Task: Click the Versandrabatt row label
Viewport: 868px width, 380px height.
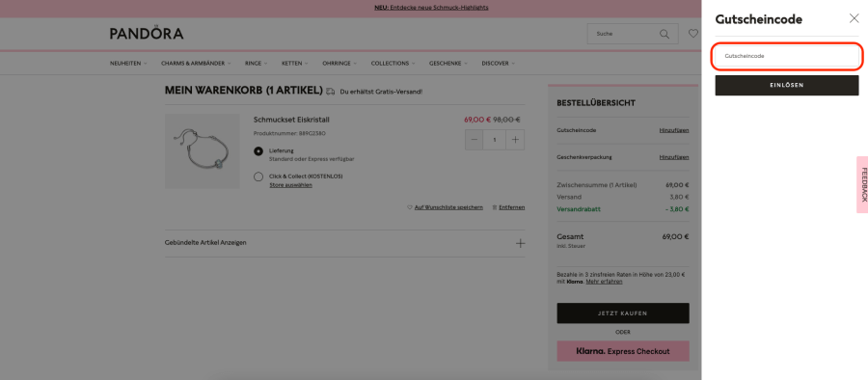Action: (579, 209)
